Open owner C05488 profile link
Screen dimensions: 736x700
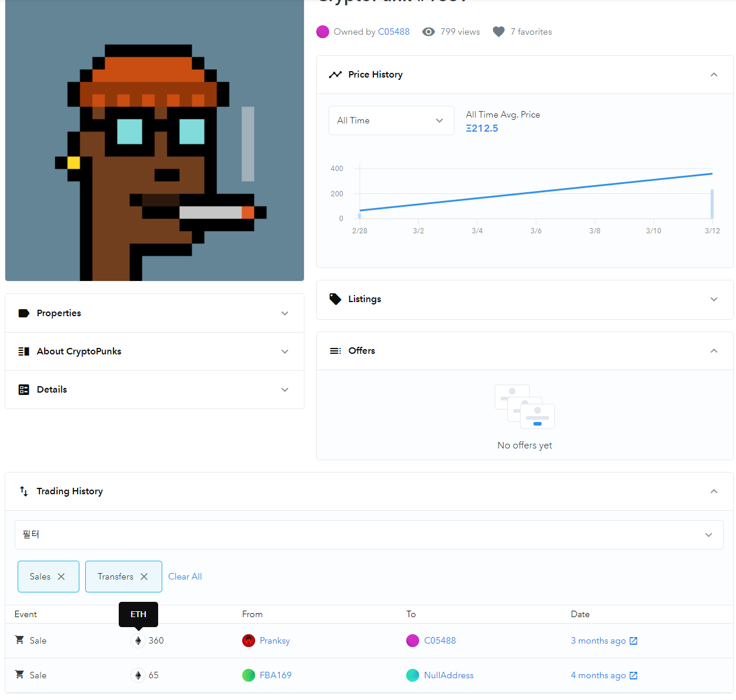pos(394,32)
